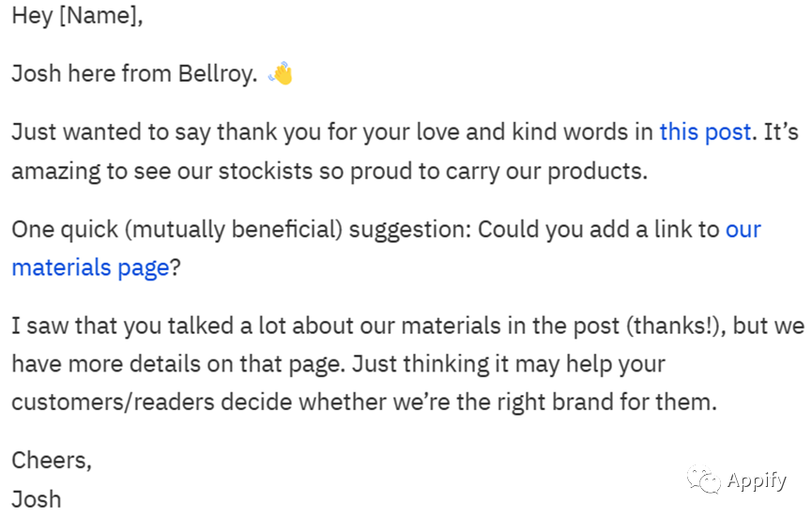Click the word 'stockists' in the paragraph
Screen dimensions: 812x517
pyautogui.click(x=265, y=172)
